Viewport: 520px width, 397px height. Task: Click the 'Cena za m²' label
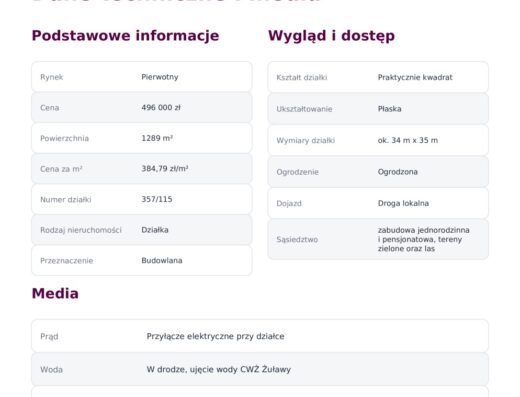click(x=61, y=169)
